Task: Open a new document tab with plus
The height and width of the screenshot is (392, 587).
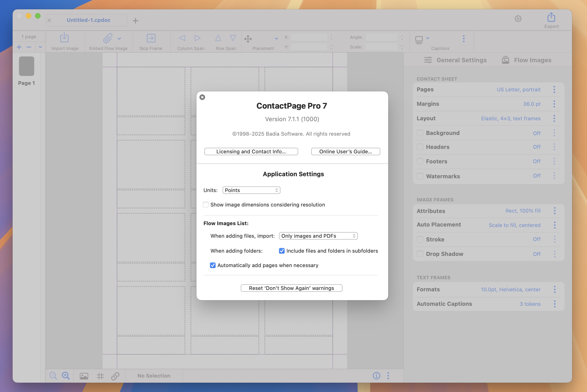Action: pos(135,21)
